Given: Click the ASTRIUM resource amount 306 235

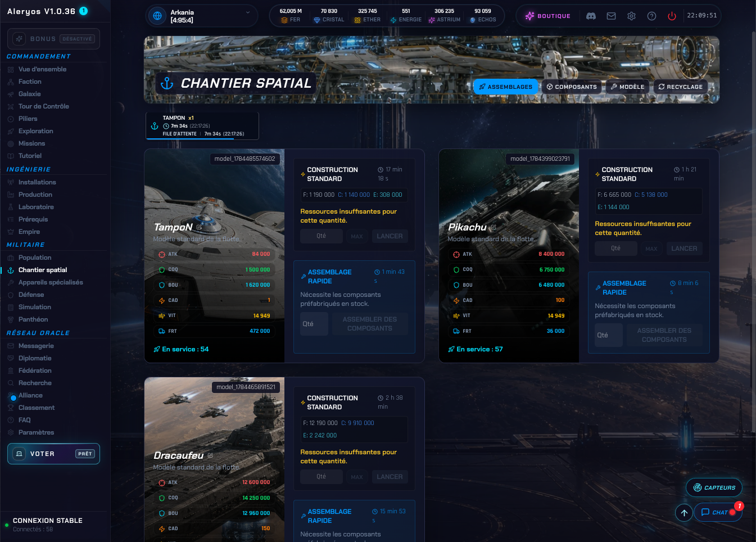Looking at the screenshot, I should (444, 11).
